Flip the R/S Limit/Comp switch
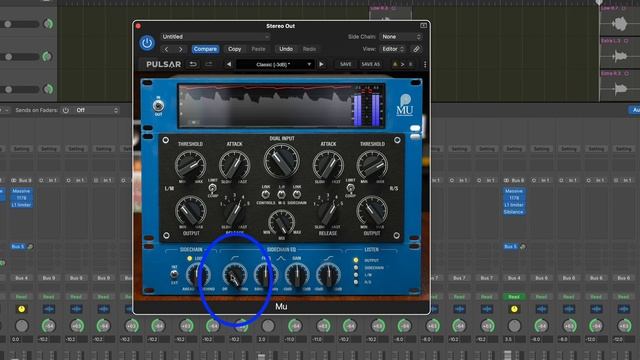The height and width of the screenshot is (360, 640). pos(350,188)
